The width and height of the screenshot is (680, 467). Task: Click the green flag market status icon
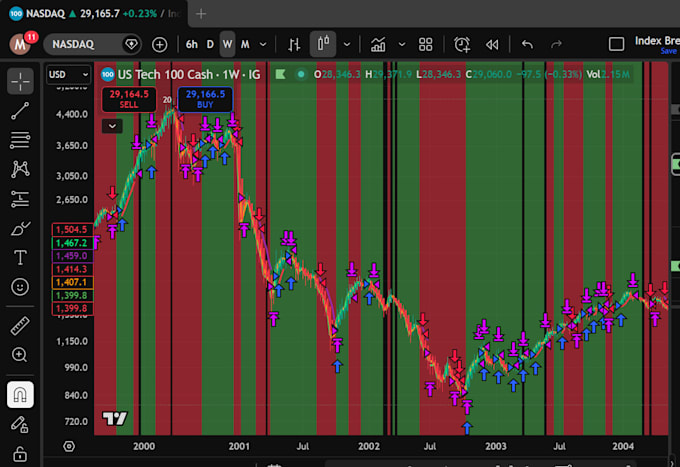coord(280,75)
